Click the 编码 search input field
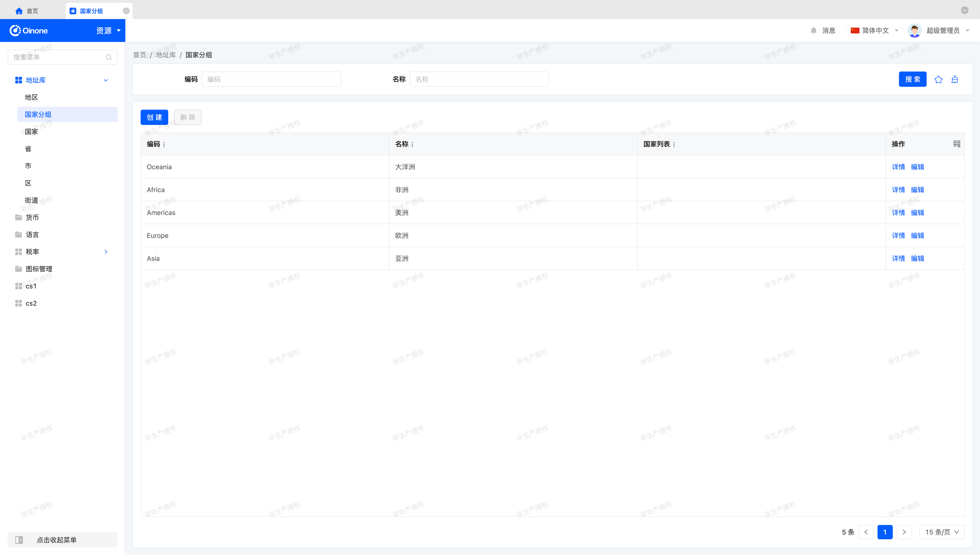 tap(271, 79)
